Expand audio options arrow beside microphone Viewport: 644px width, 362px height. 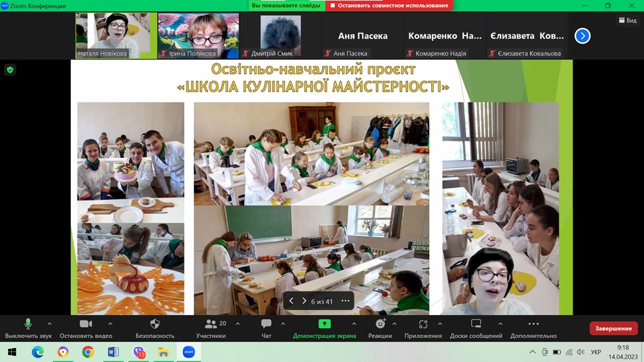coord(50,324)
